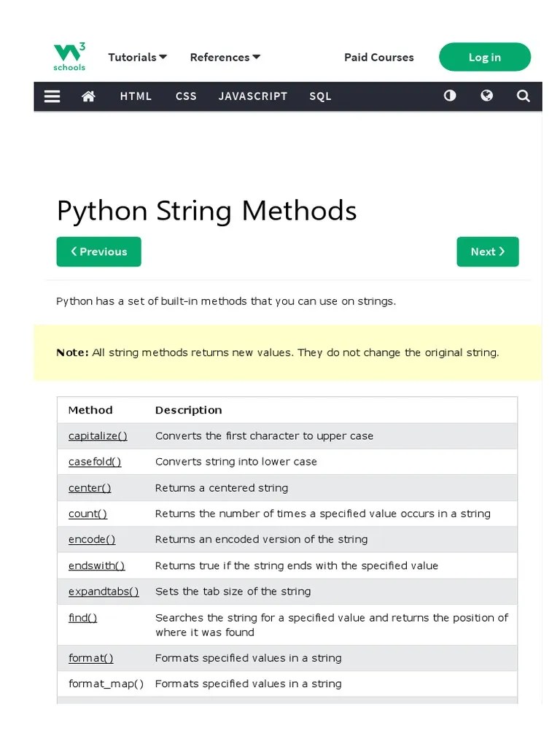Screen dimensions: 560x747
Task: Open the References dropdown
Action: click(225, 57)
